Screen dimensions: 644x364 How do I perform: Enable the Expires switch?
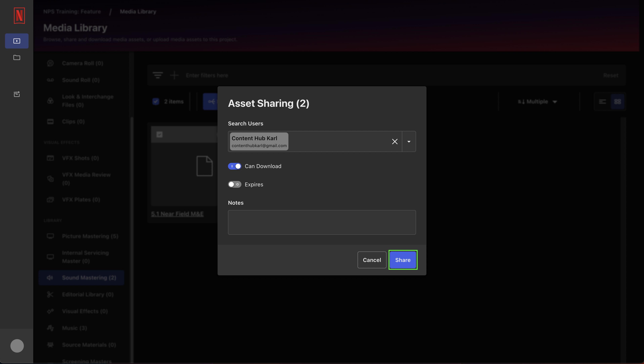(235, 185)
